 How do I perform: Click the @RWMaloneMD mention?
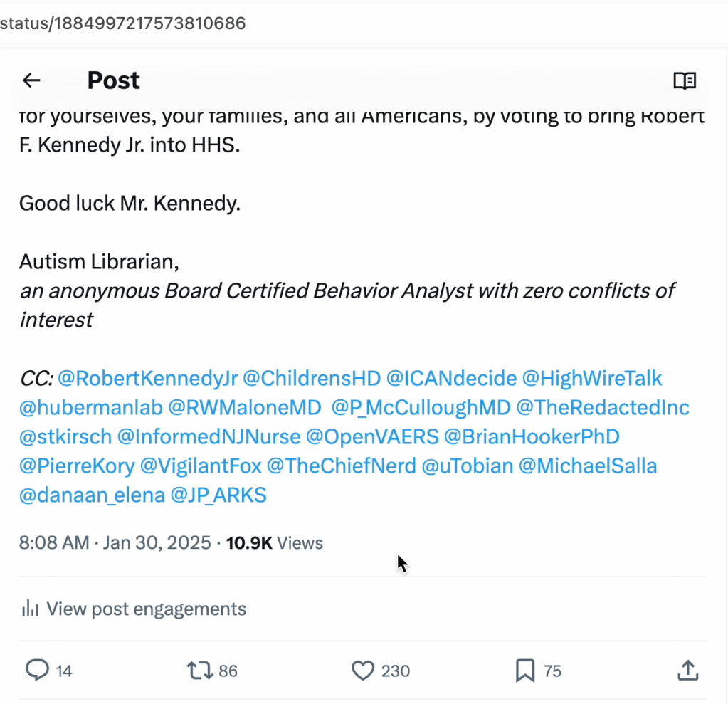pyautogui.click(x=245, y=407)
